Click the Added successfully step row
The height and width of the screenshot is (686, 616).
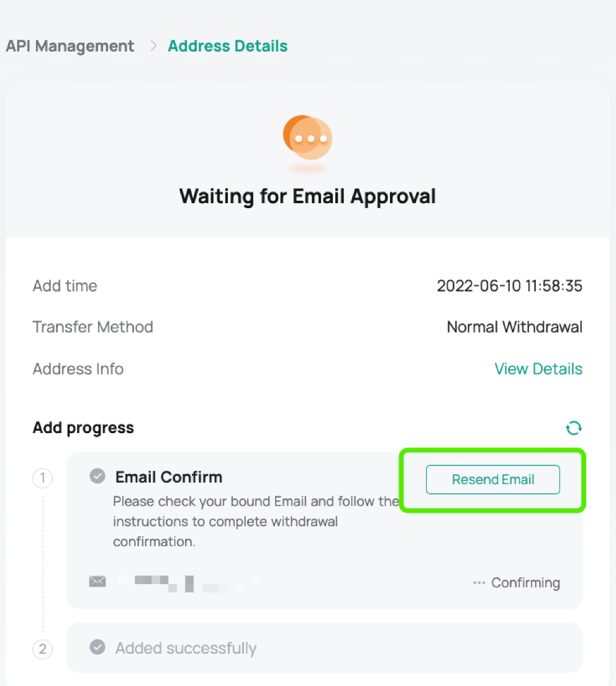(324, 647)
